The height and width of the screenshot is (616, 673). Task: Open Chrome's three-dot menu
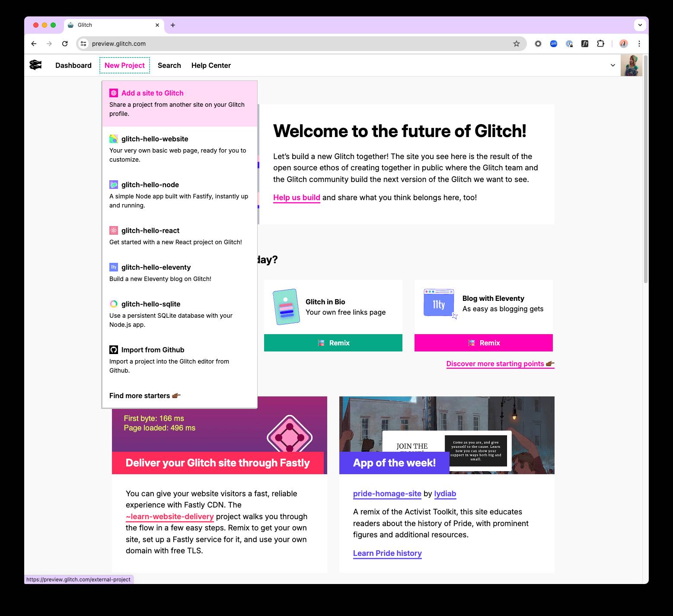tap(639, 44)
